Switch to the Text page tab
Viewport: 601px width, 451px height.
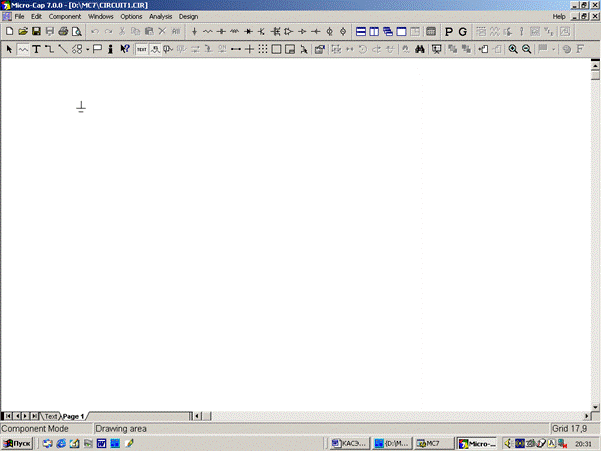51,416
